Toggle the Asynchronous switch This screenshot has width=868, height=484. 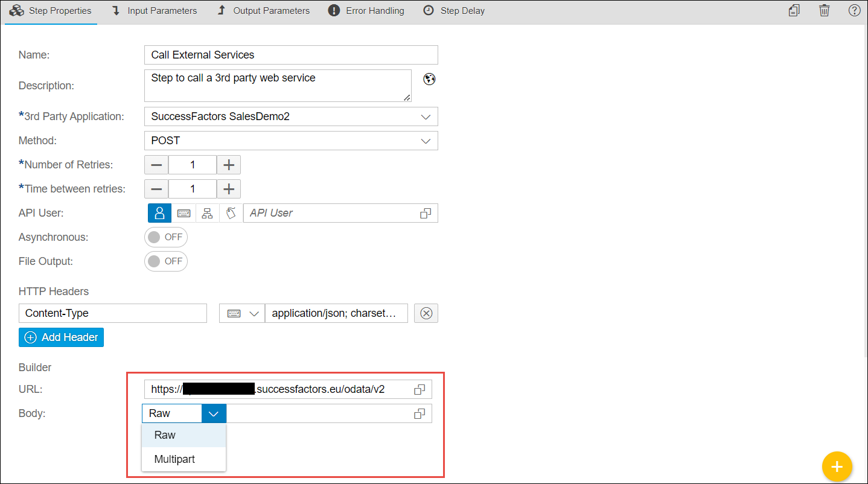coord(166,237)
